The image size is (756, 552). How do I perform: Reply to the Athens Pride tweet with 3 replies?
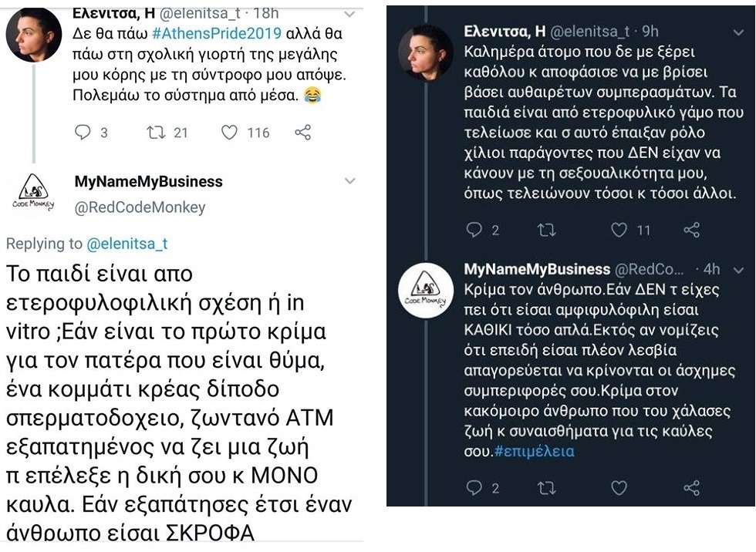[x=83, y=133]
